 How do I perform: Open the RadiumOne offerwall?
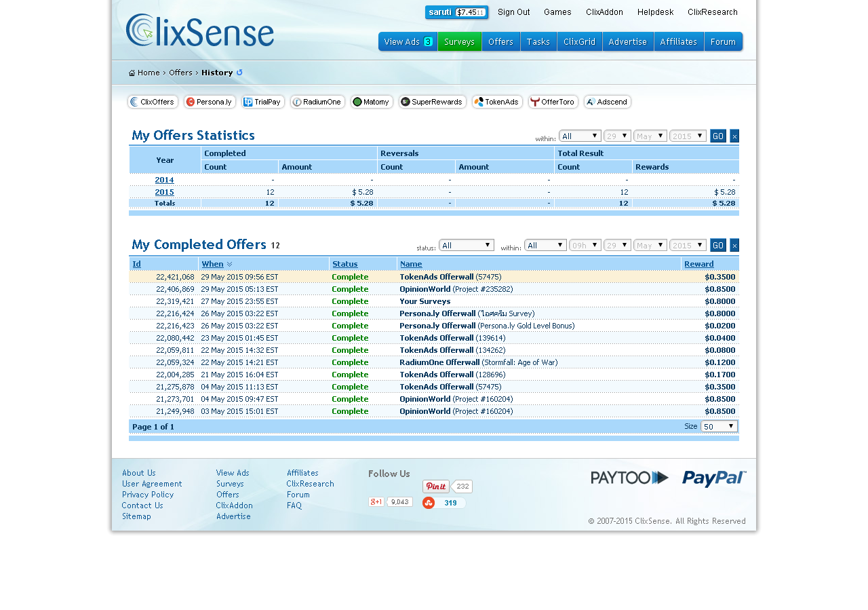point(317,102)
